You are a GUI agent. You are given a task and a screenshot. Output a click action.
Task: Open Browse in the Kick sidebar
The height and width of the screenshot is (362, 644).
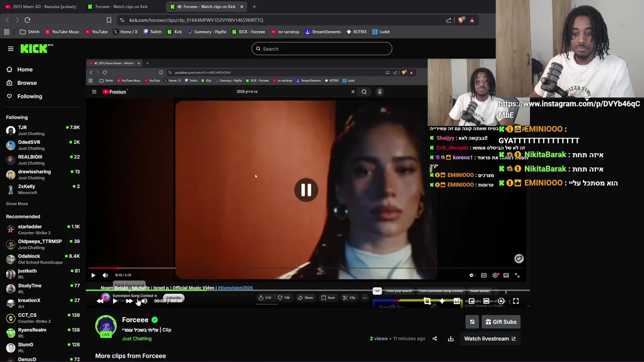(x=22, y=83)
